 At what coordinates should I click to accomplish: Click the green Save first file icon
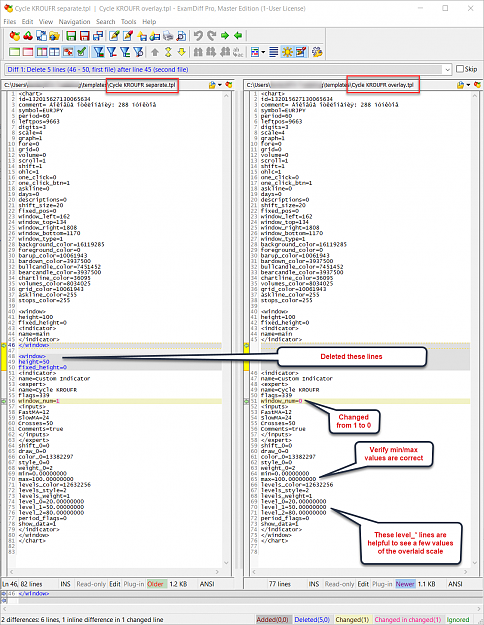(71, 36)
